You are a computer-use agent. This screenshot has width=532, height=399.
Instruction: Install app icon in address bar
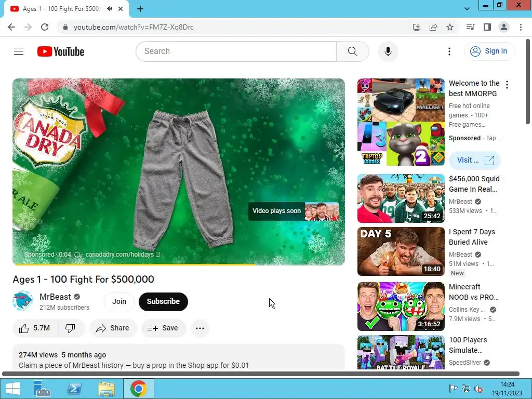pyautogui.click(x=416, y=27)
